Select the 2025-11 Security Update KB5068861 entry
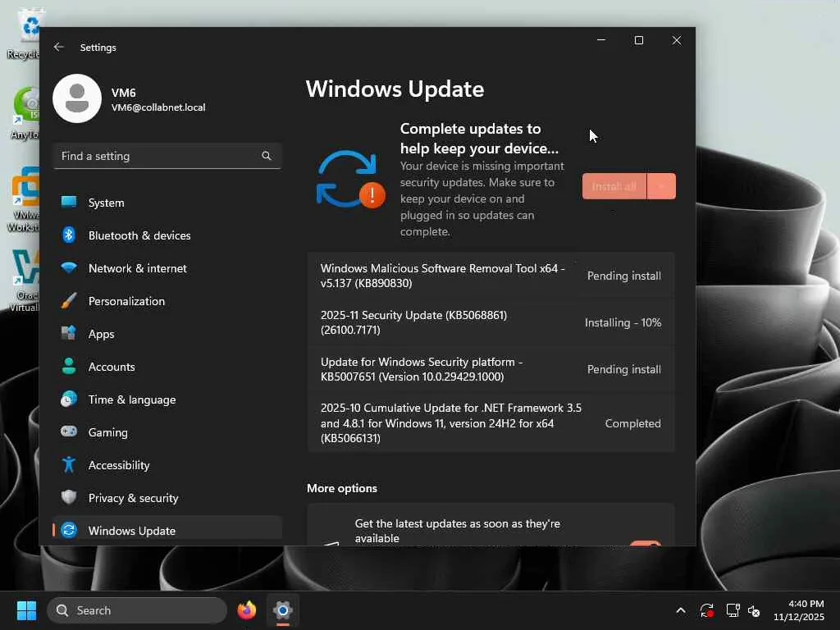Screen dimensions: 840x630 click(x=491, y=322)
